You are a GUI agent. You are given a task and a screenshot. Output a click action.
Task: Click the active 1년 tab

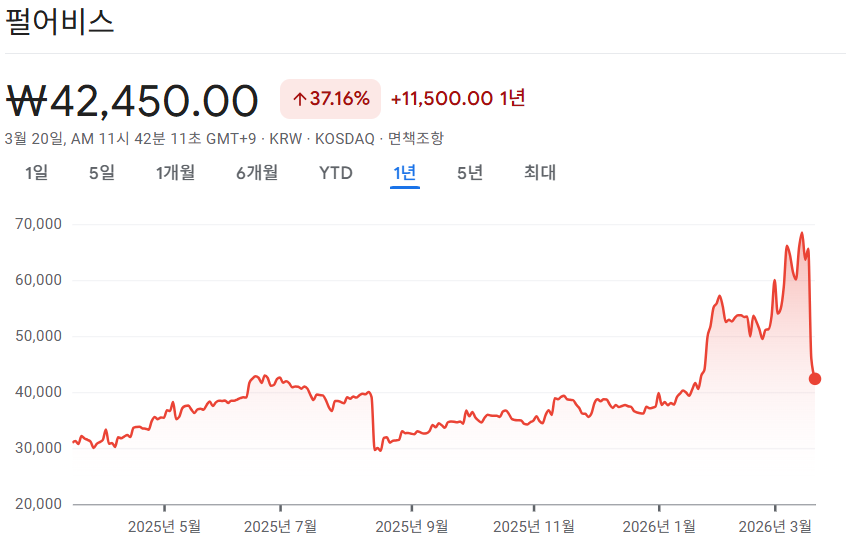(405, 173)
